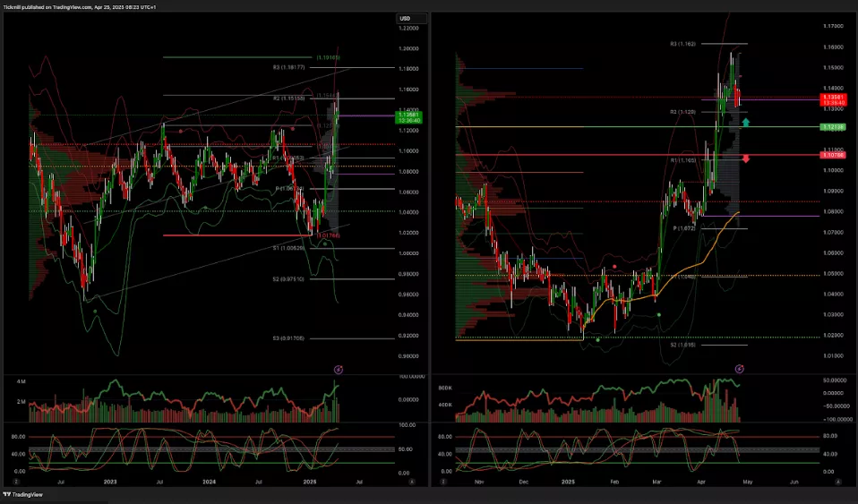Image resolution: width=858 pixels, height=504 pixels.
Task: Select the red 1.10786 price level label
Action: coord(834,155)
